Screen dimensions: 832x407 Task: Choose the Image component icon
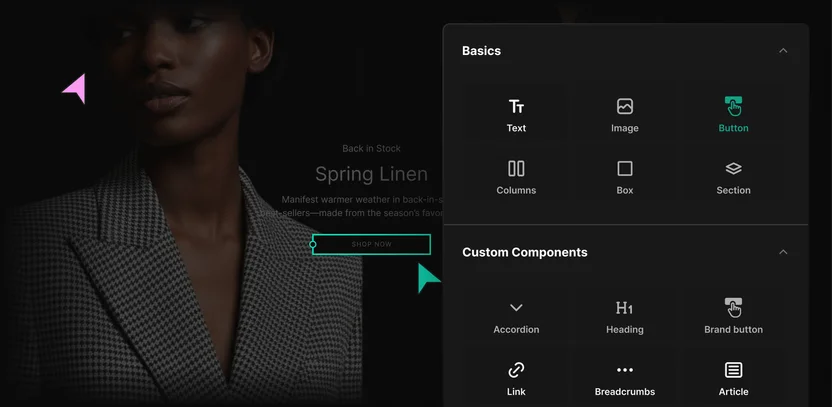[625, 106]
